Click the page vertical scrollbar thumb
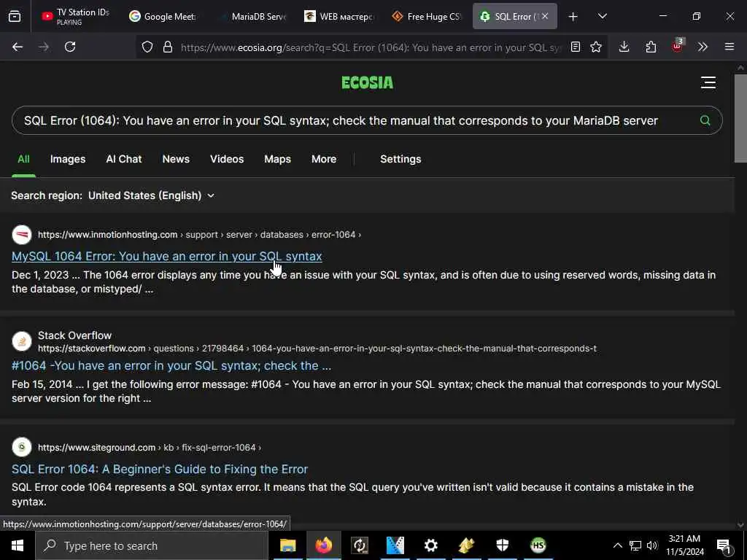Screen dimensions: 747x560 tap(740, 118)
